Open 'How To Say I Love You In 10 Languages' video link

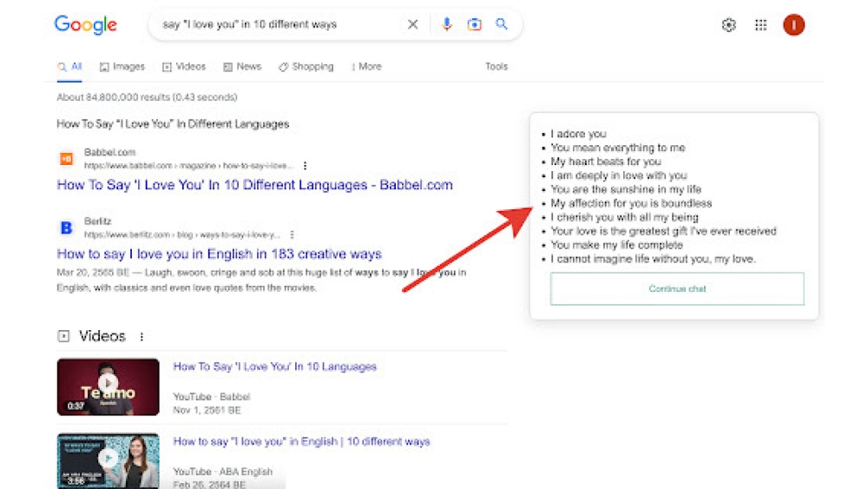point(274,367)
